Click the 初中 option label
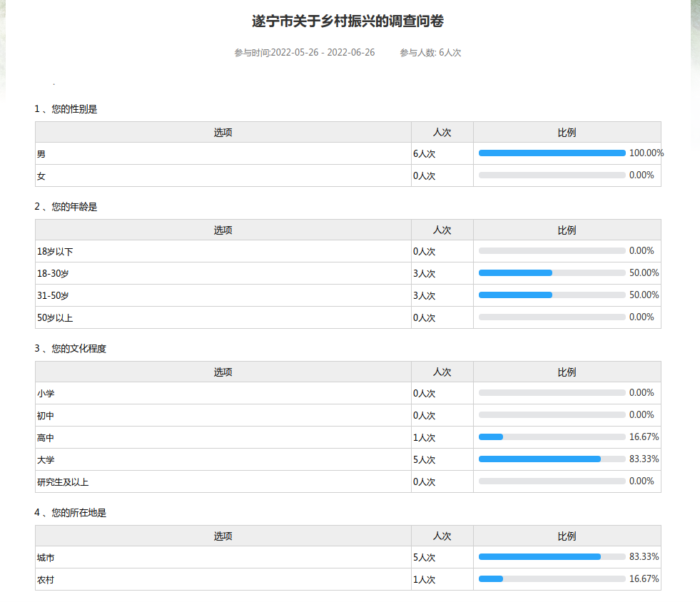700x602 pixels. tap(46, 416)
